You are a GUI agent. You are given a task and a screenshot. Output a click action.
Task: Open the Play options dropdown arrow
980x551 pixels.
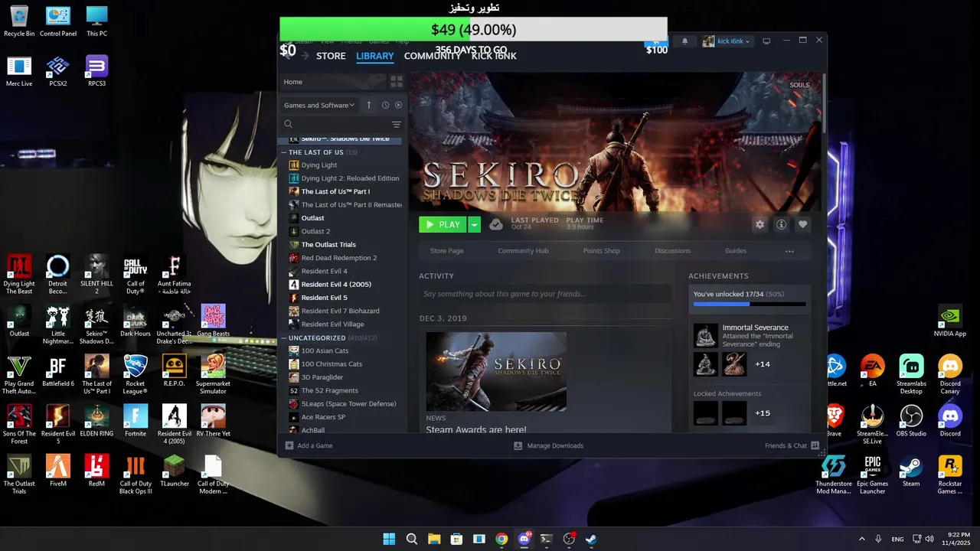(x=474, y=224)
